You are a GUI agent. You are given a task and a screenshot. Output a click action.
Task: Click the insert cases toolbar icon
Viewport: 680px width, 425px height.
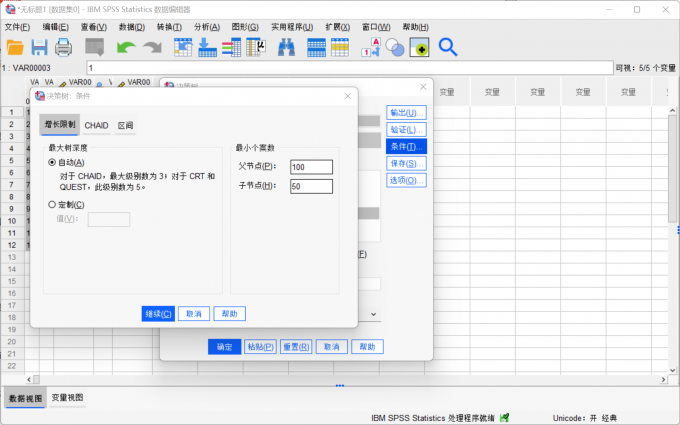click(x=316, y=47)
